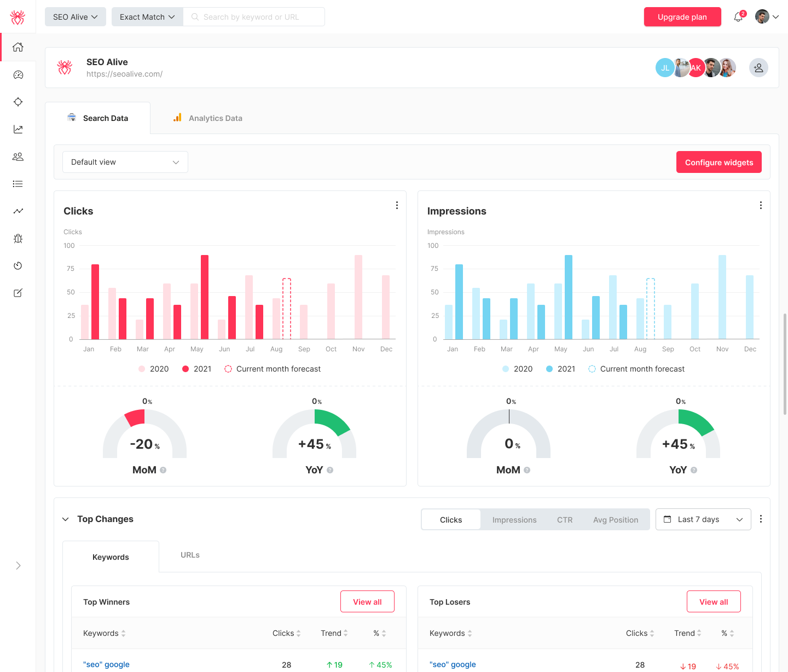Viewport: 788px width, 672px height.
Task: Open the URLs tab
Action: tap(190, 555)
